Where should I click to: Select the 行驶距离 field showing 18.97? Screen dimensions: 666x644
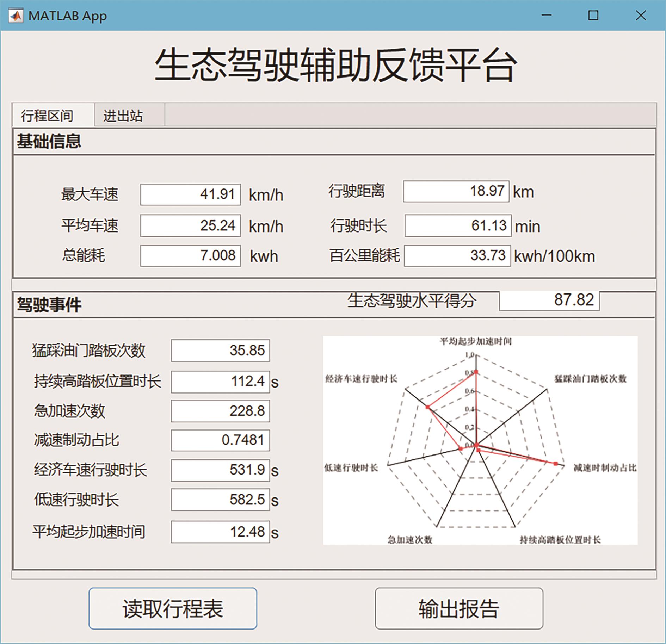[x=456, y=191]
